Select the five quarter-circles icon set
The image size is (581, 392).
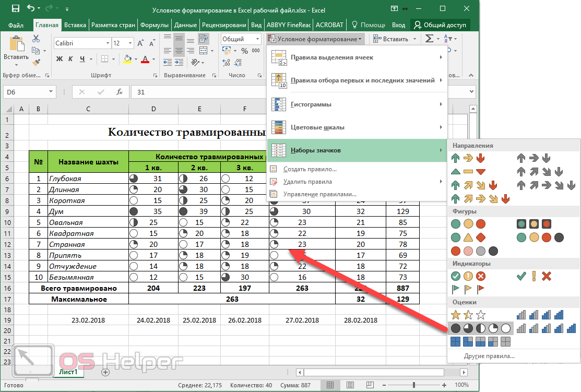click(481, 328)
